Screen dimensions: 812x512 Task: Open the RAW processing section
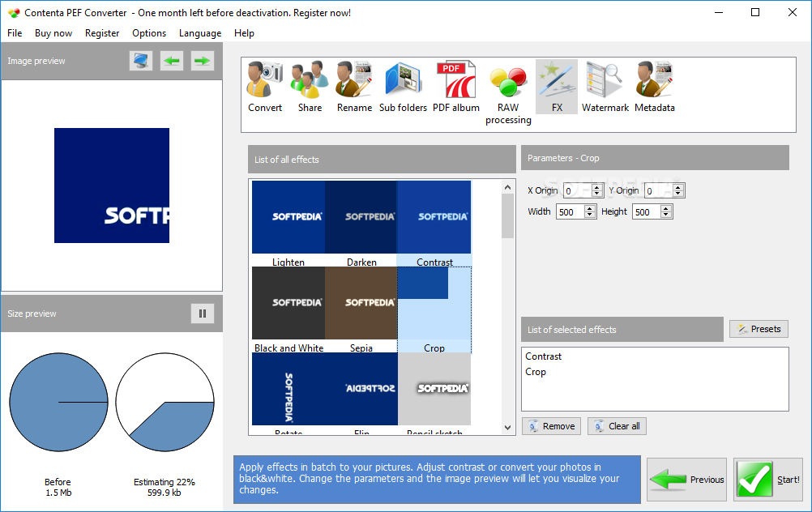[508, 92]
